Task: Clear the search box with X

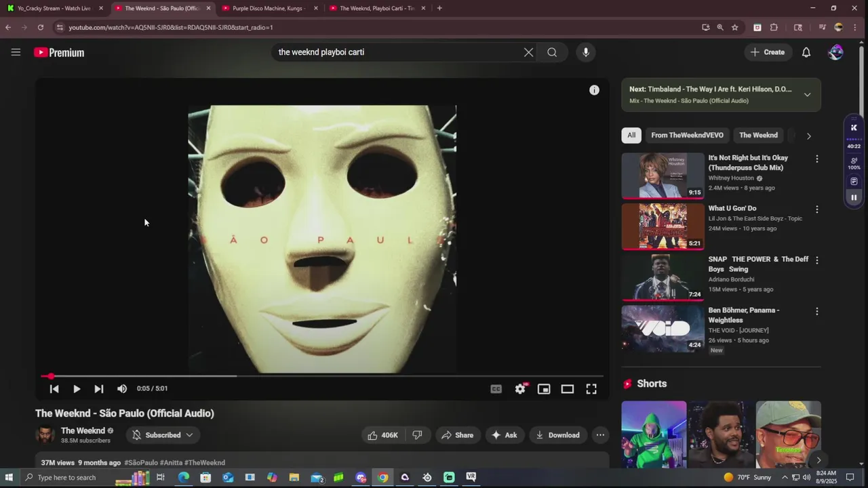Action: click(528, 52)
